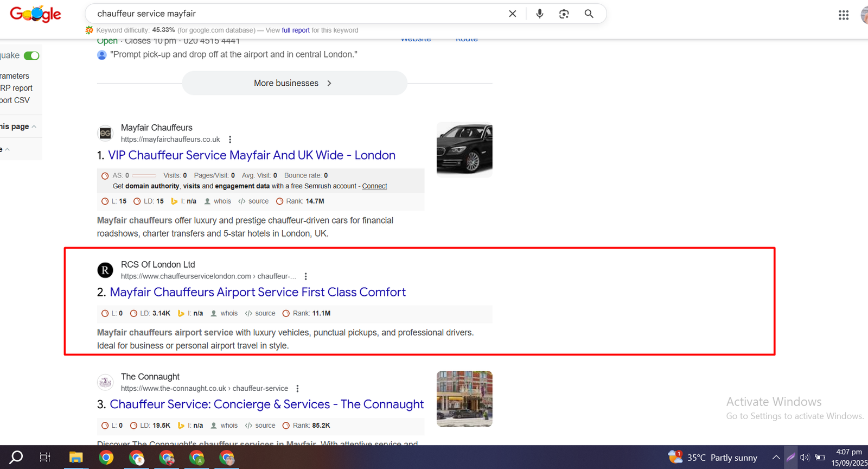The height and width of the screenshot is (469, 868).
Task: Click into the Google search field
Action: 293,14
